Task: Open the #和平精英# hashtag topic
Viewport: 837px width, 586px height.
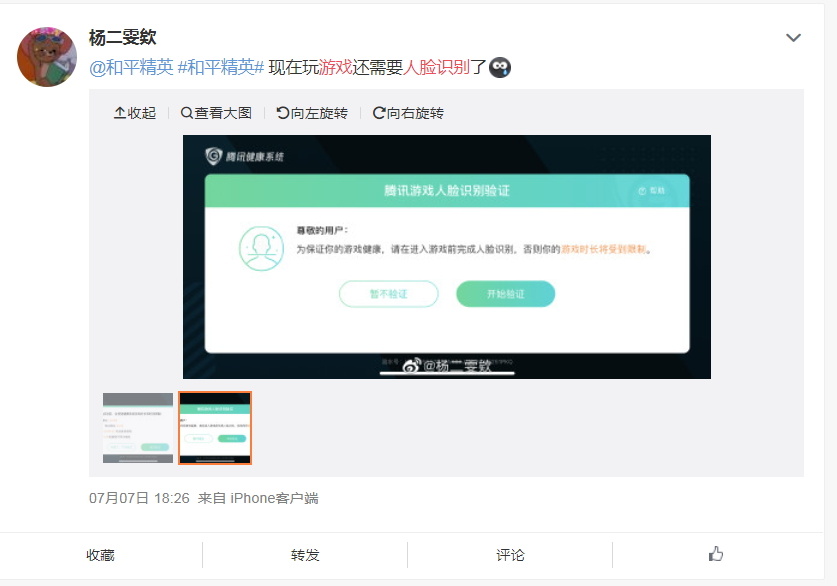Action: pyautogui.click(x=221, y=67)
